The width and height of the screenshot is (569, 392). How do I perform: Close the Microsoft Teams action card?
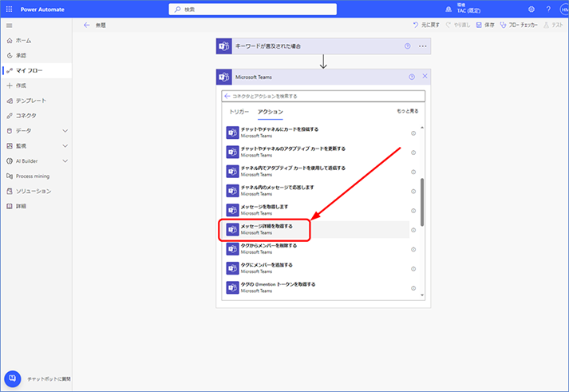pos(425,76)
